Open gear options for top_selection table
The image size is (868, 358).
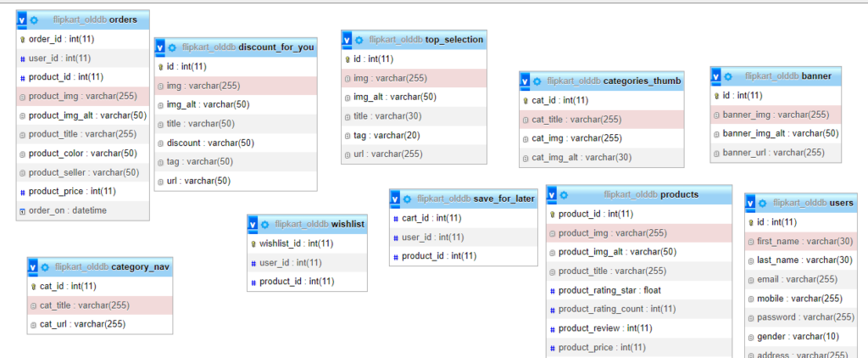359,40
